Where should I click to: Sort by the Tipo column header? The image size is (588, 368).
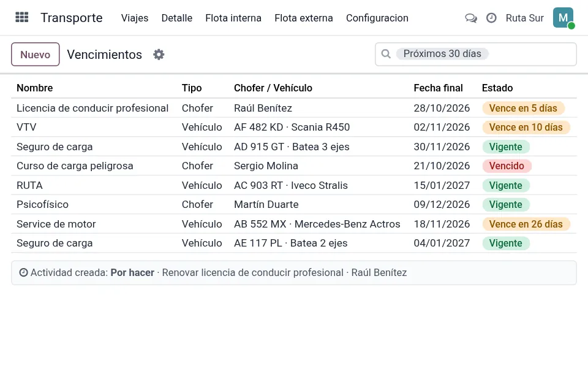click(x=192, y=88)
